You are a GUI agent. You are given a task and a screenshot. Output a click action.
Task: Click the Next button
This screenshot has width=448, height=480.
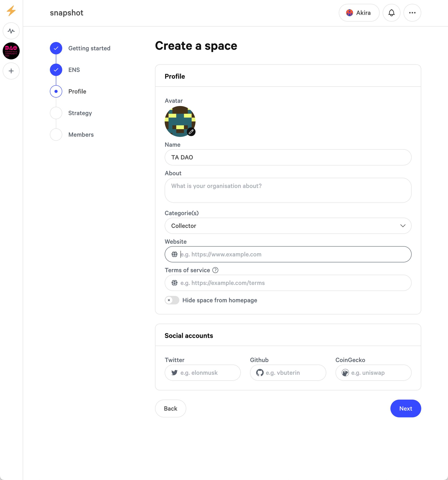coord(405,408)
